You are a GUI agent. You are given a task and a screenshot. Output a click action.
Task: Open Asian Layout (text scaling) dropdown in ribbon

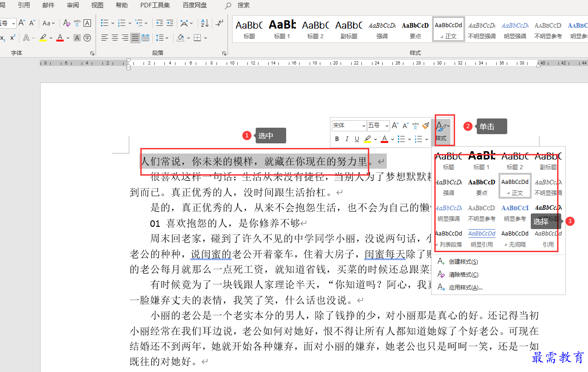(x=187, y=23)
